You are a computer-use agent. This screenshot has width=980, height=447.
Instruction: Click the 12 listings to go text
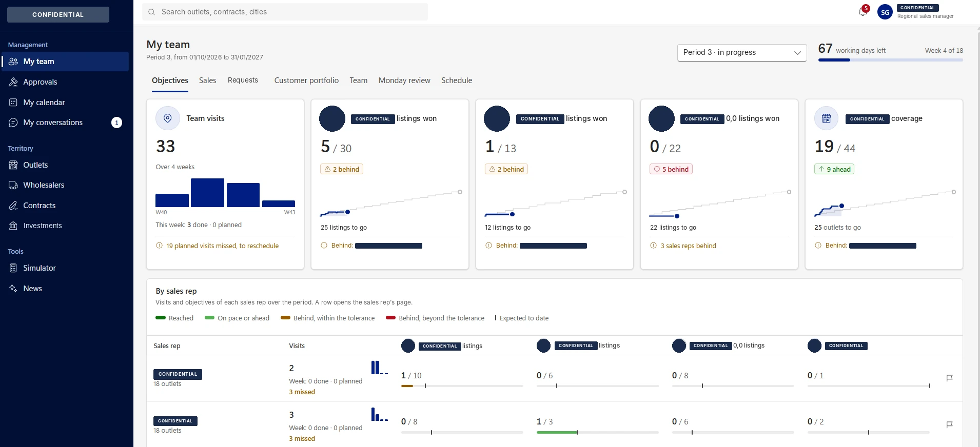point(507,228)
